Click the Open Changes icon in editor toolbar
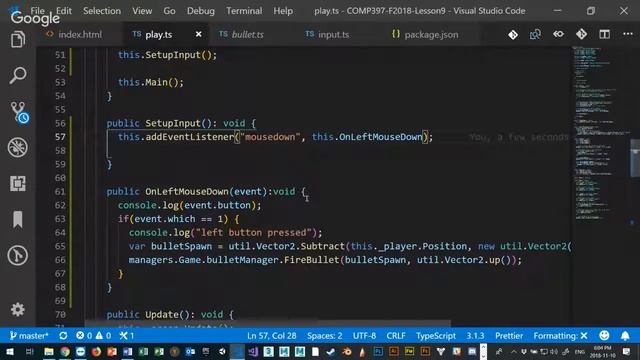 tap(535, 35)
